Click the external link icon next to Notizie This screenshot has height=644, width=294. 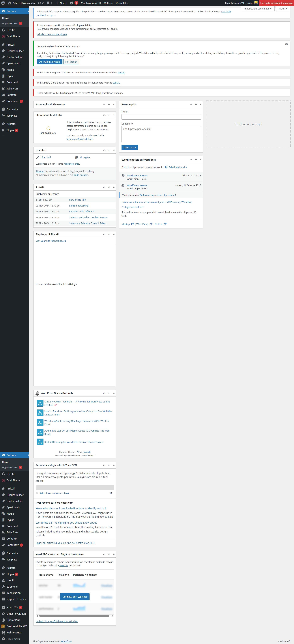(x=165, y=224)
